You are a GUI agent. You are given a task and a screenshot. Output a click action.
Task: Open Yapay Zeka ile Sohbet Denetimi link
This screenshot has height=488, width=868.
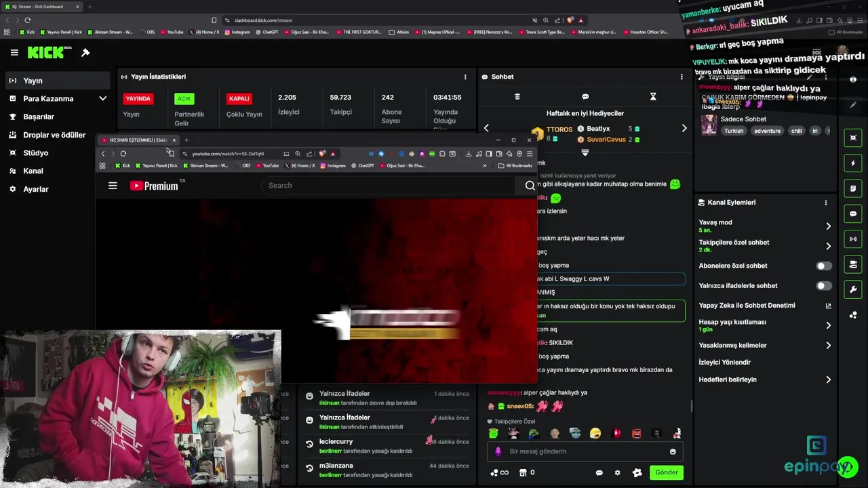click(x=765, y=306)
